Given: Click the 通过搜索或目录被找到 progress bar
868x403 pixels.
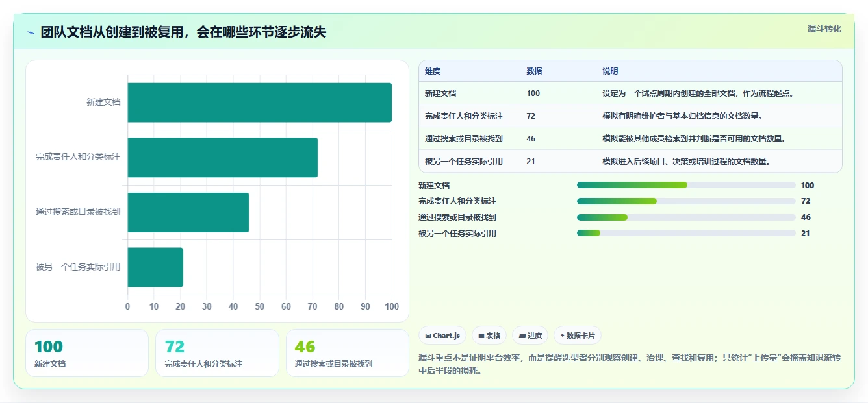Looking at the screenshot, I should coord(686,217).
